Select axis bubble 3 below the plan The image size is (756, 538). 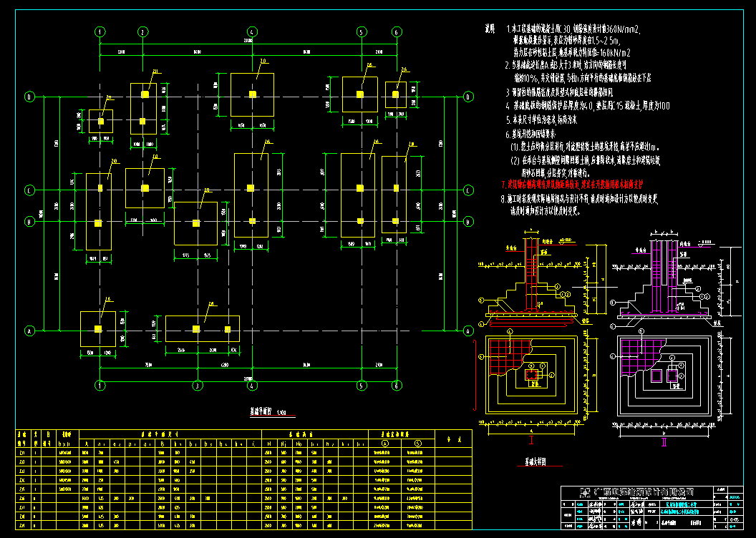197,386
